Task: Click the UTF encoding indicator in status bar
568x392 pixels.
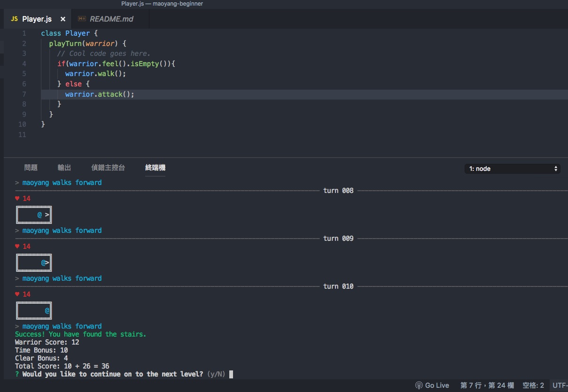Action: 560,385
